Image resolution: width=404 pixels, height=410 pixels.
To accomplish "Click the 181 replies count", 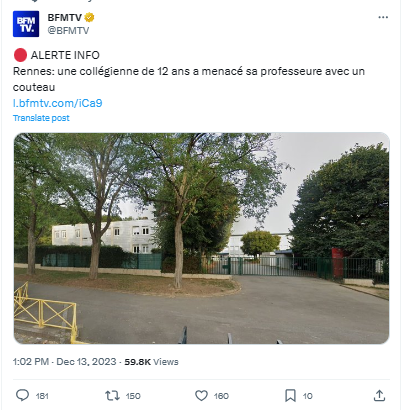I will [x=42, y=396].
